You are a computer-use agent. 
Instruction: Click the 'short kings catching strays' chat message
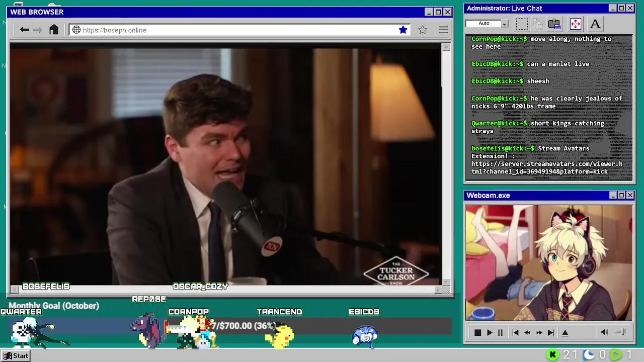538,127
